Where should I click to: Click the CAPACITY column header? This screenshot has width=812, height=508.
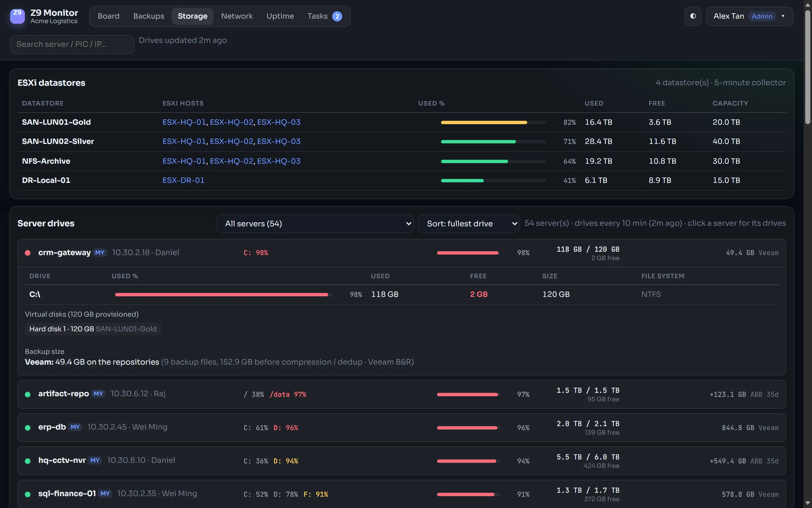[x=730, y=104]
